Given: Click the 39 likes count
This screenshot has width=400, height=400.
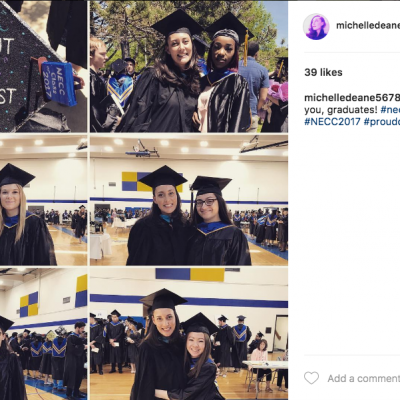Looking at the screenshot, I should coord(323,72).
